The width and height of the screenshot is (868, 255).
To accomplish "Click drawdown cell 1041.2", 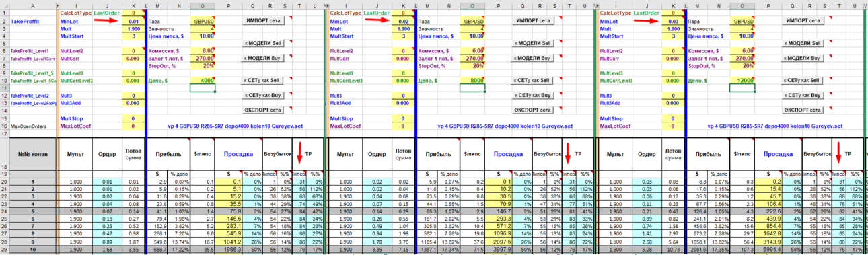I will (229, 242).
